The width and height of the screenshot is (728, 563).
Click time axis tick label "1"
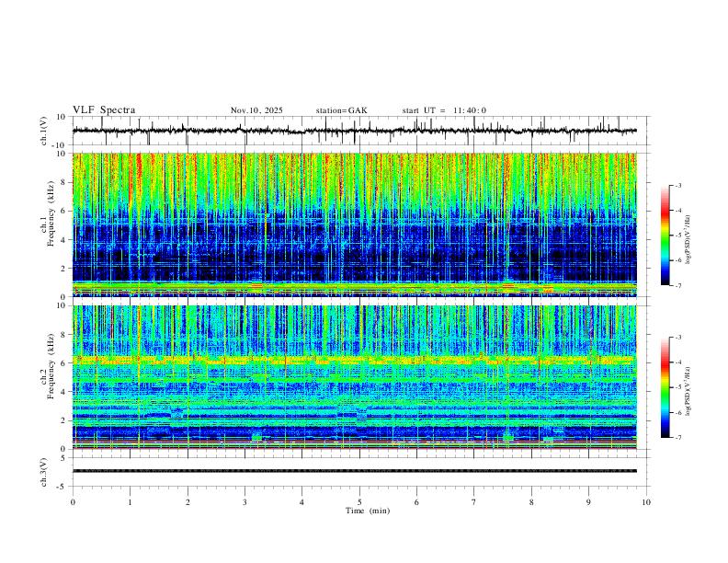click(x=130, y=502)
